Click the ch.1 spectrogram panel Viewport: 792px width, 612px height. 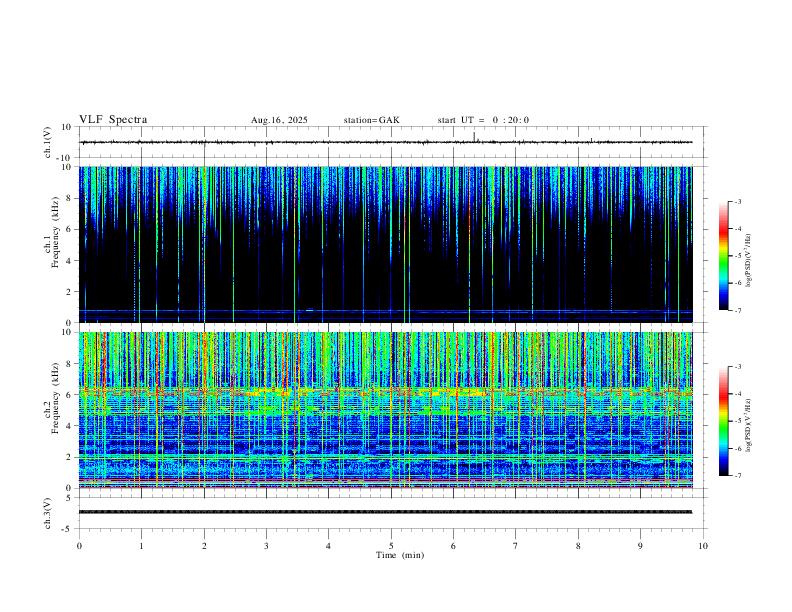[385, 244]
